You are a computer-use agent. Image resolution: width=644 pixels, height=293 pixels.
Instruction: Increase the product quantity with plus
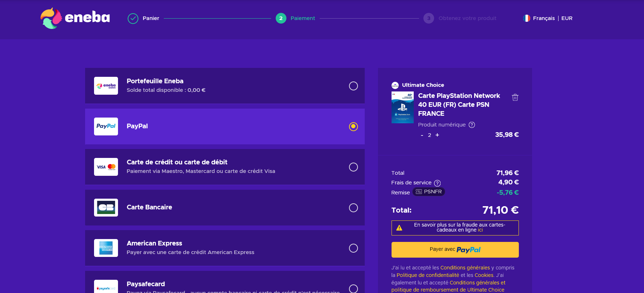(x=437, y=135)
